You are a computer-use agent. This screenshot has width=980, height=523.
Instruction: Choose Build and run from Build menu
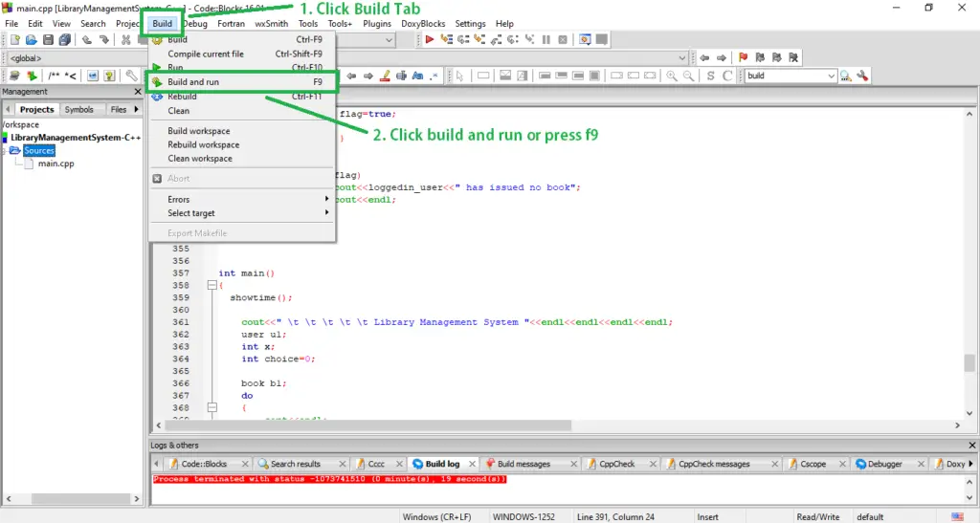[x=242, y=82]
